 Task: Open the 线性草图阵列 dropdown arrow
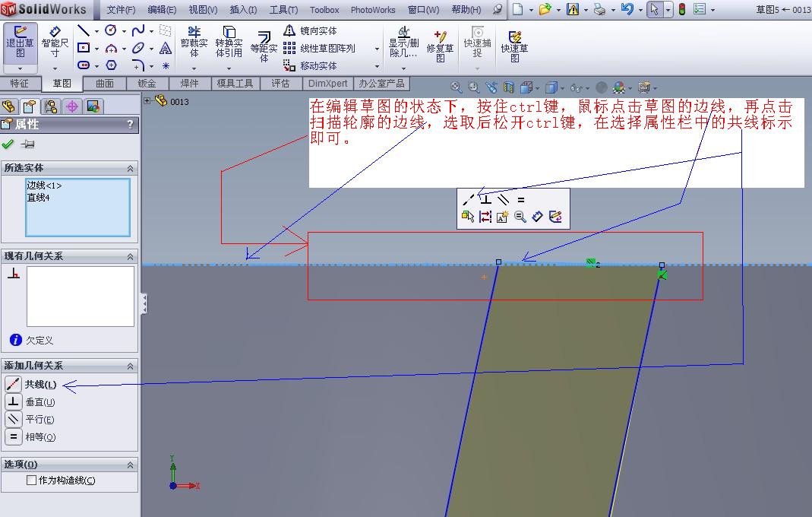(x=377, y=49)
